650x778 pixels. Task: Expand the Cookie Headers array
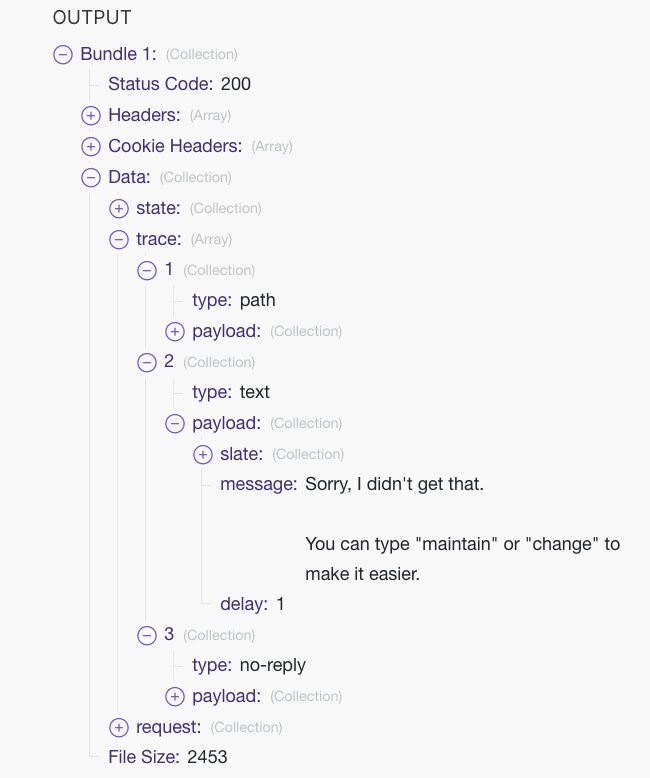point(91,147)
